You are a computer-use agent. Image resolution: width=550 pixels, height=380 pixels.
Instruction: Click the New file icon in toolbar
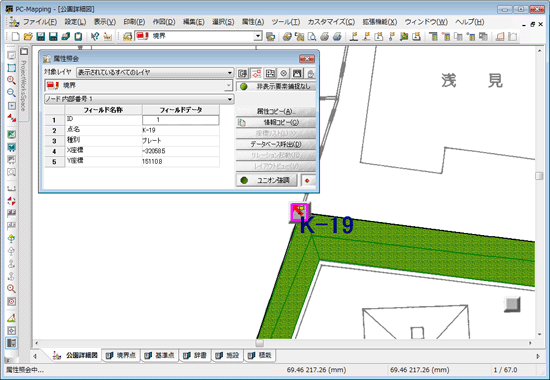pyautogui.click(x=15, y=36)
